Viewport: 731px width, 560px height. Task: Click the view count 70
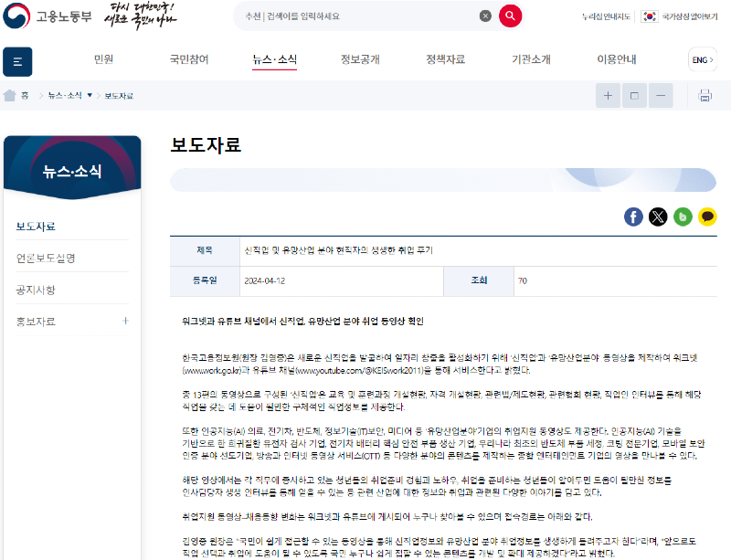tap(522, 280)
